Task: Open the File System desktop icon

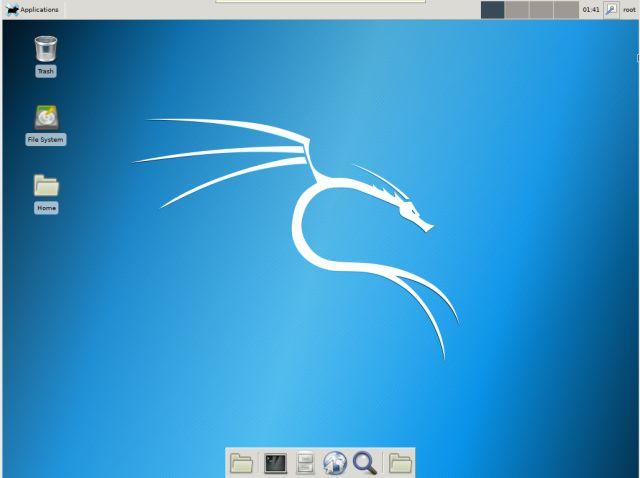Action: (46, 118)
